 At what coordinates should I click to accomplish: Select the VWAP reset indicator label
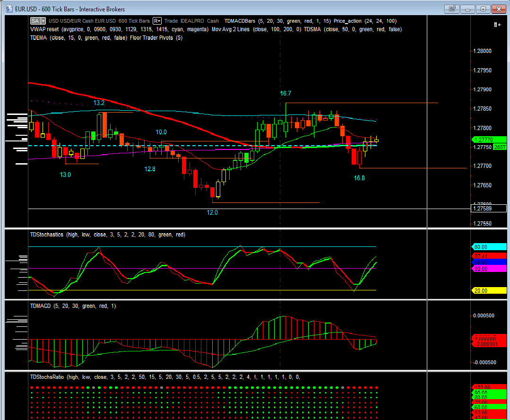[120, 29]
